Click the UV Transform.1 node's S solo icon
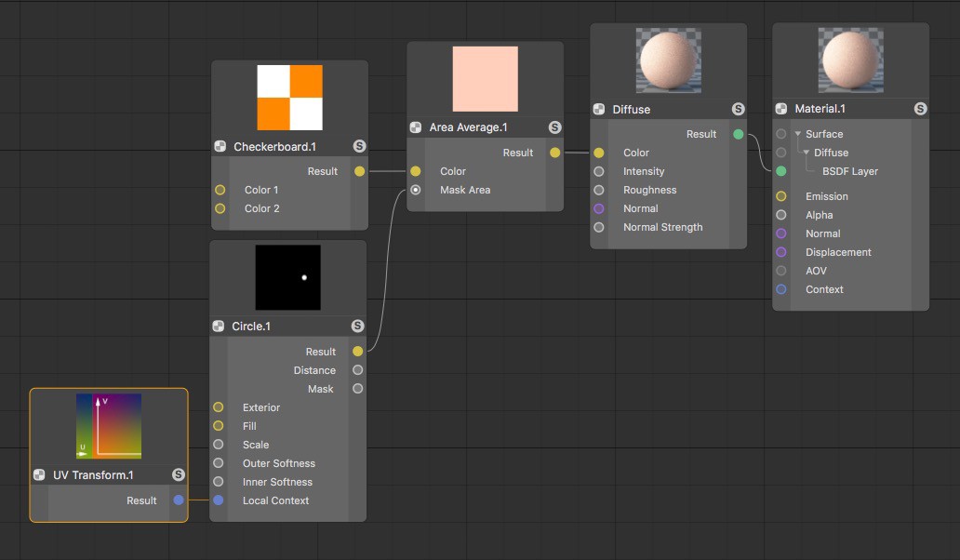The height and width of the screenshot is (560, 960). 179,474
